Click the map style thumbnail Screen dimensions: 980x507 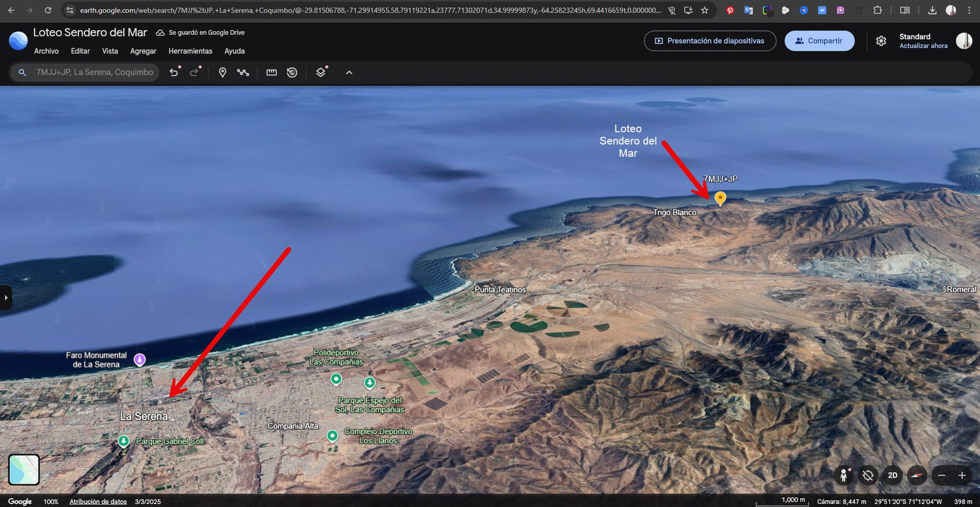tap(24, 470)
